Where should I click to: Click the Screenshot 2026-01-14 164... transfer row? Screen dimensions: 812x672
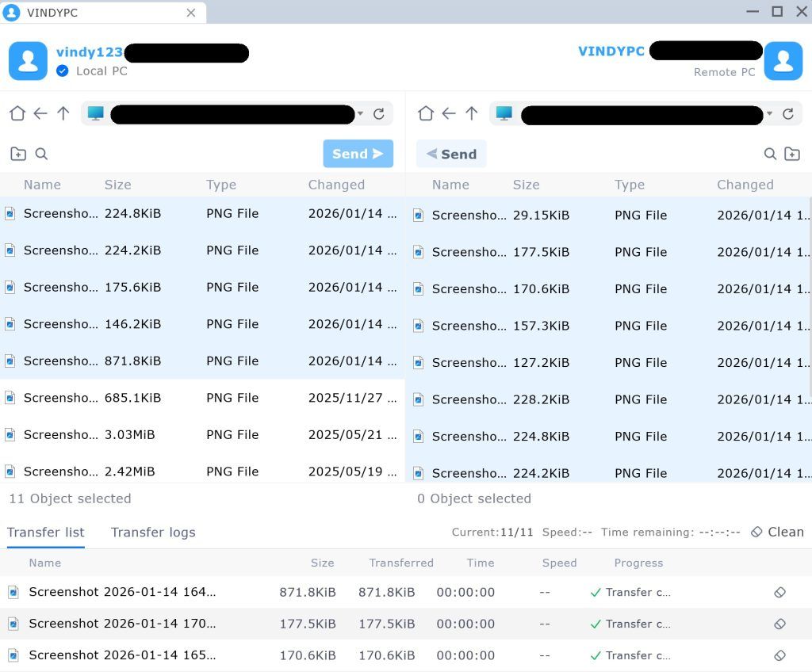[x=406, y=592]
